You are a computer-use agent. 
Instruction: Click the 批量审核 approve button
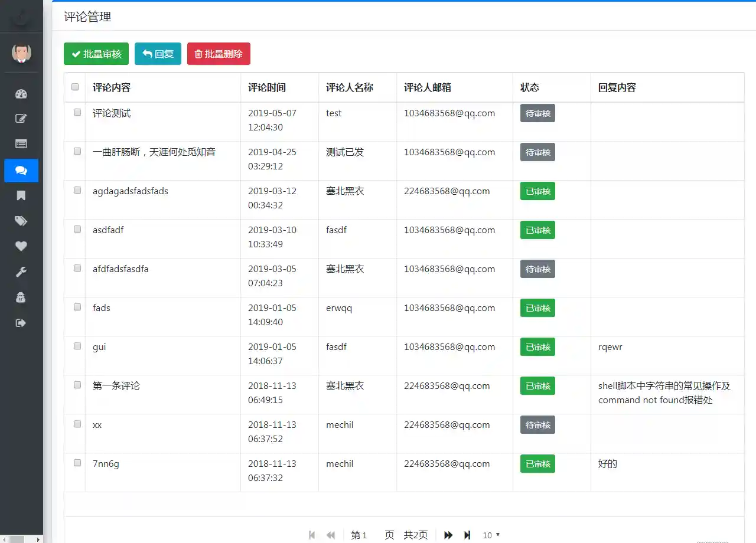[96, 54]
